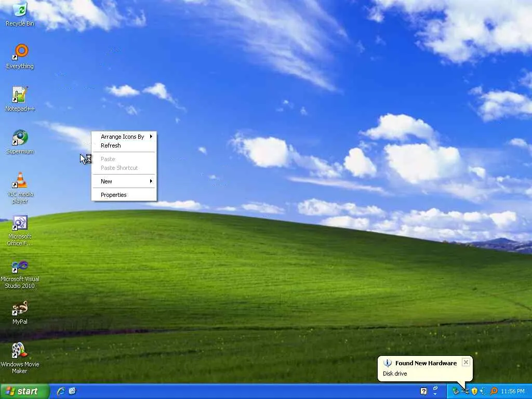This screenshot has height=399, width=532.
Task: Click the yellow security shield tray icon
Action: [474, 391]
